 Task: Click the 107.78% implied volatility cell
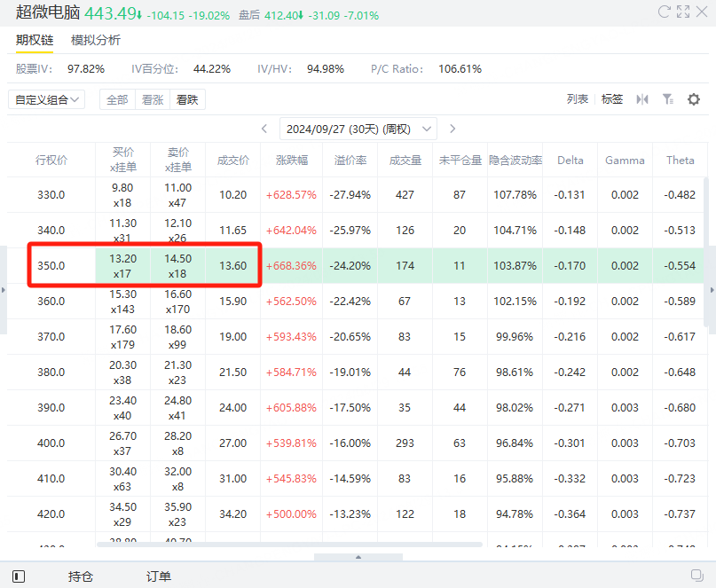coord(515,195)
